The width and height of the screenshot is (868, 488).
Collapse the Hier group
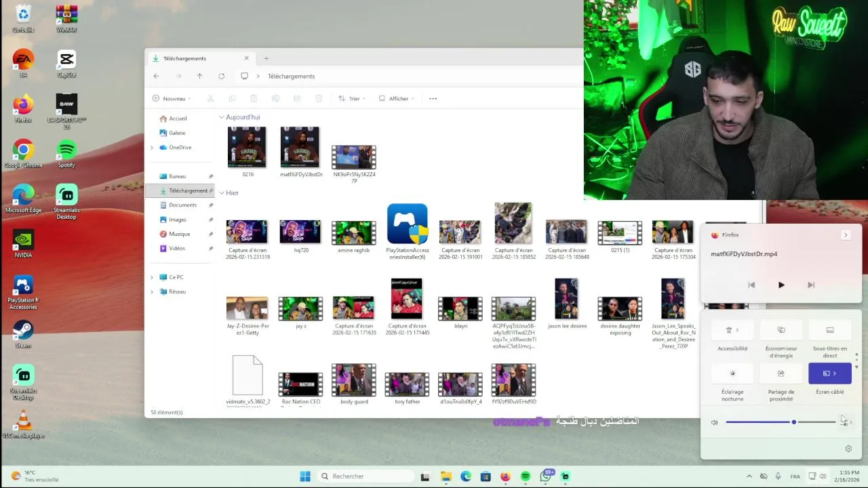click(222, 193)
